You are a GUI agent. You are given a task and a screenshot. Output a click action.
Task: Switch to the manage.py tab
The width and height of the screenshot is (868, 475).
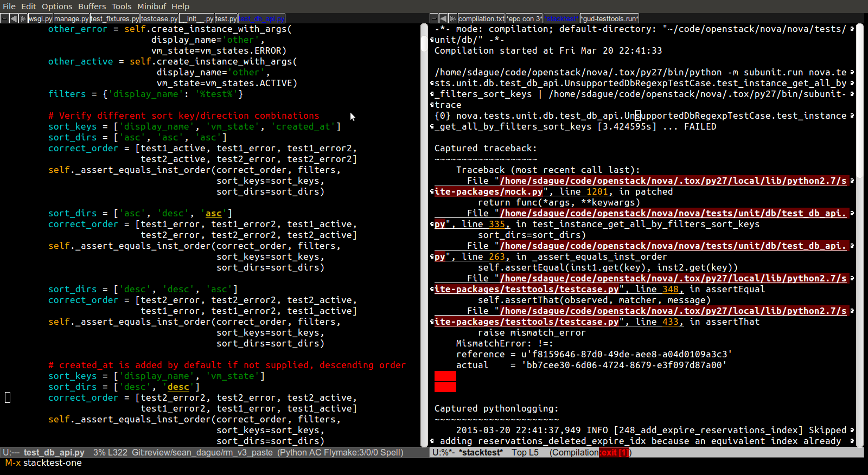(72, 18)
